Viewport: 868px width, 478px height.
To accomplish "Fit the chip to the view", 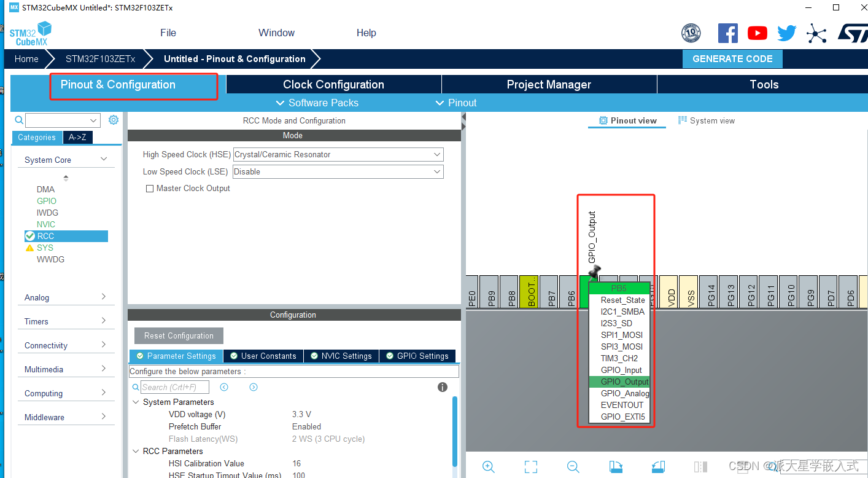I will 531,467.
